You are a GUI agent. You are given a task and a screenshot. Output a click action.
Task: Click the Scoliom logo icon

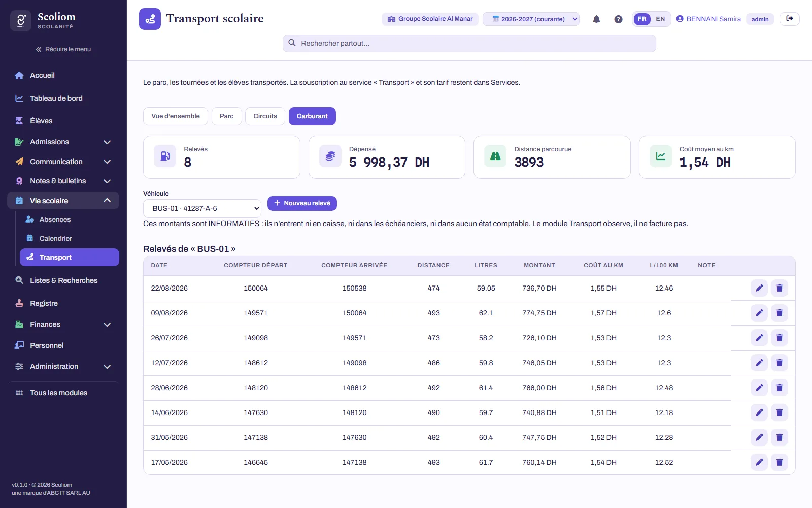(21, 21)
